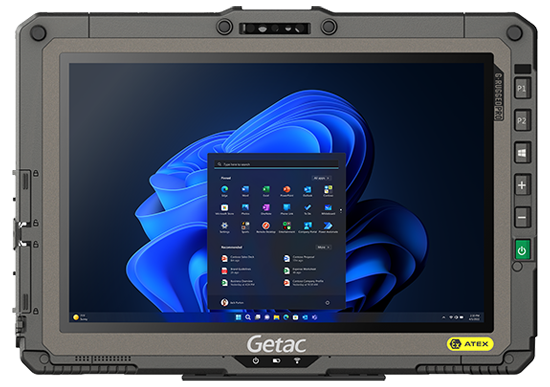Launch Power Automate from pinned apps
This screenshot has width=550, height=387.
328,226
